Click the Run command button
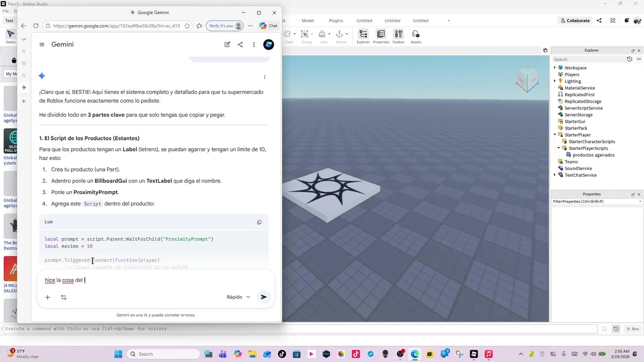644x362 pixels. click(x=632, y=329)
